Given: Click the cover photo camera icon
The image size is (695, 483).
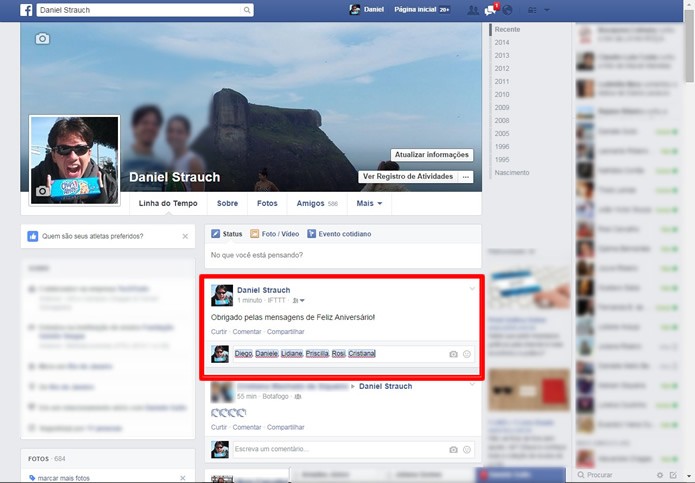Looking at the screenshot, I should coord(42,39).
